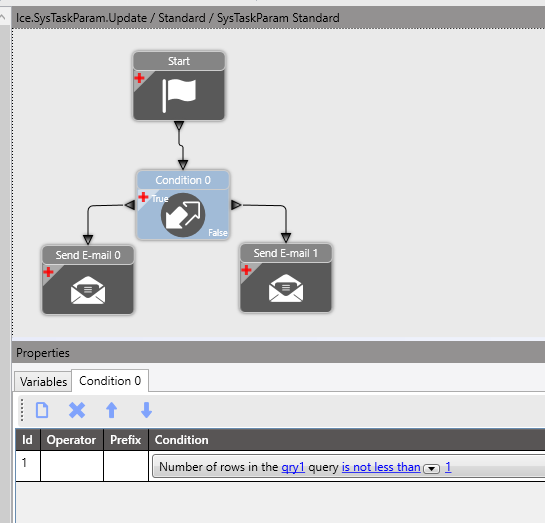Switch to the Condition 0 tab

(110, 381)
